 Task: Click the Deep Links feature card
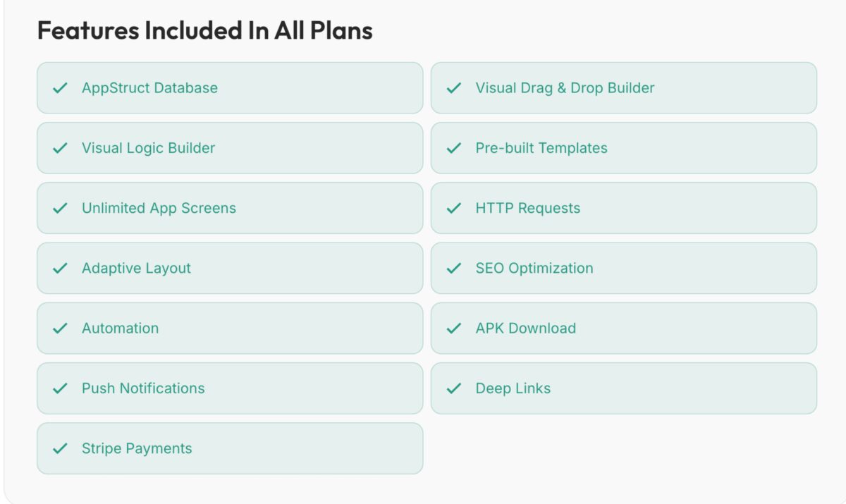[624, 388]
